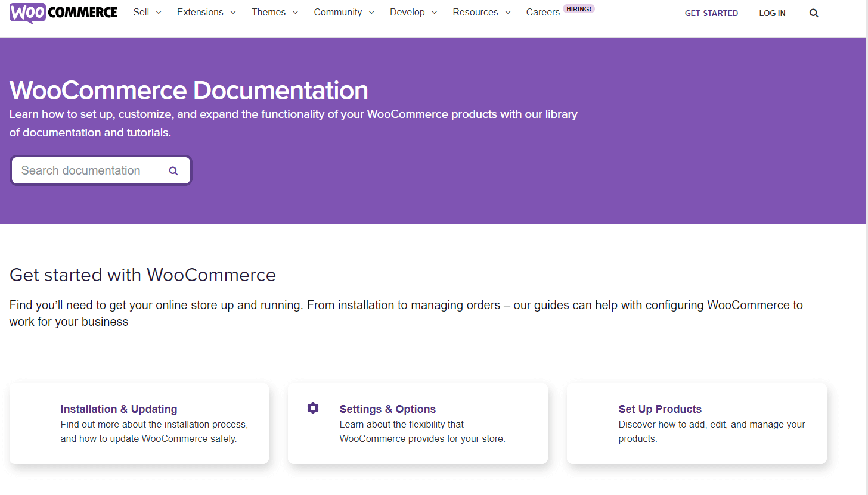This screenshot has height=495, width=868.
Task: Click the gear icon beside Settings & Options
Action: pos(313,408)
